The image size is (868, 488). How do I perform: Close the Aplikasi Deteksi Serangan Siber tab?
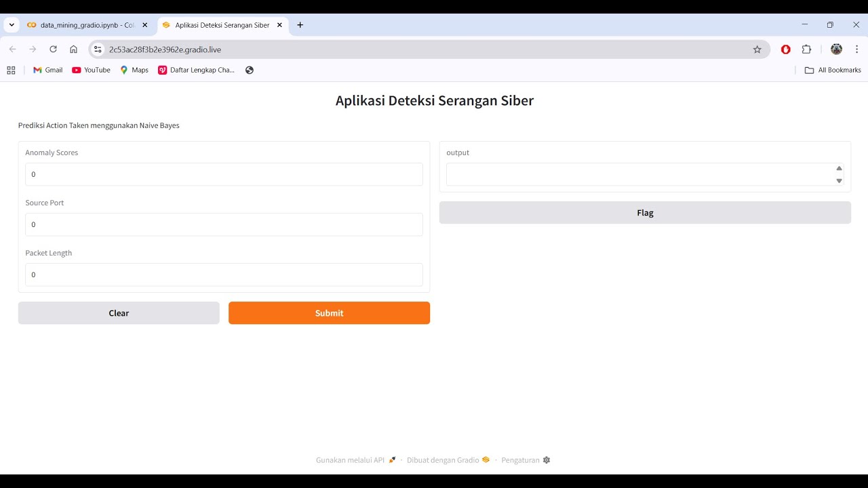click(279, 25)
